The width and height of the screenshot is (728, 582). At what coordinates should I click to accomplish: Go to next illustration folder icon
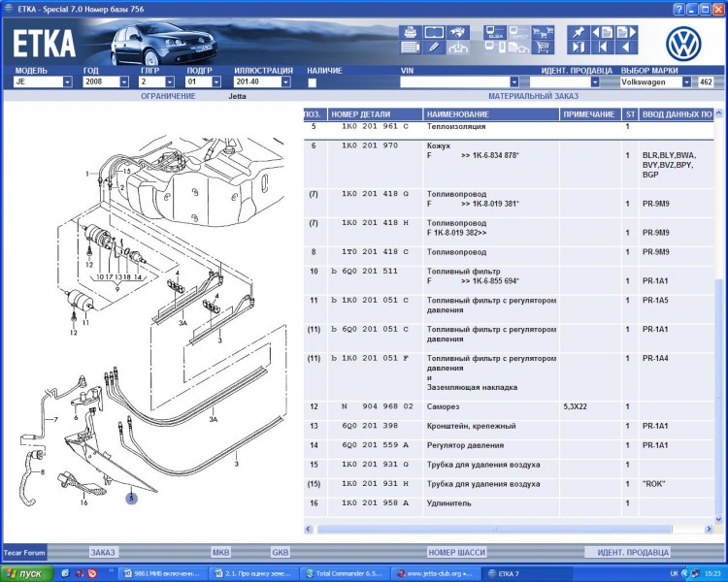tap(626, 32)
